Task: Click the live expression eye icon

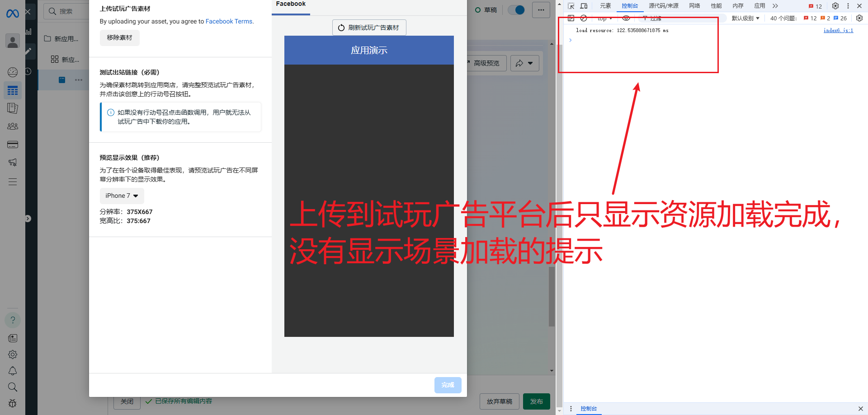Action: [626, 18]
